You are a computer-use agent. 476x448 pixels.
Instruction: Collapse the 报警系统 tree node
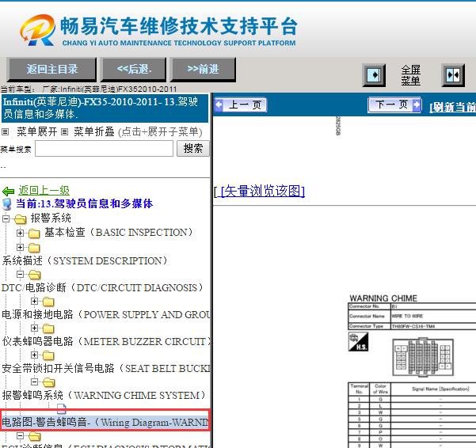coord(6,218)
